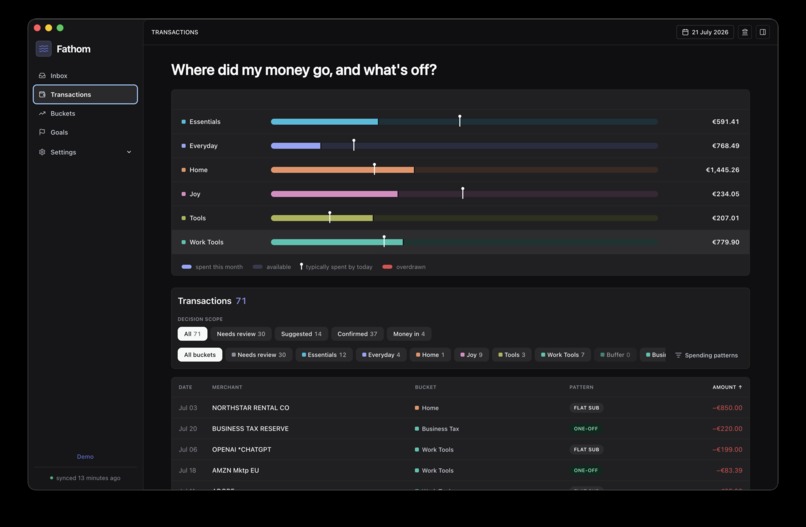Click the Transactions icon in the sidebar
Image resolution: width=806 pixels, height=527 pixels.
pos(42,95)
